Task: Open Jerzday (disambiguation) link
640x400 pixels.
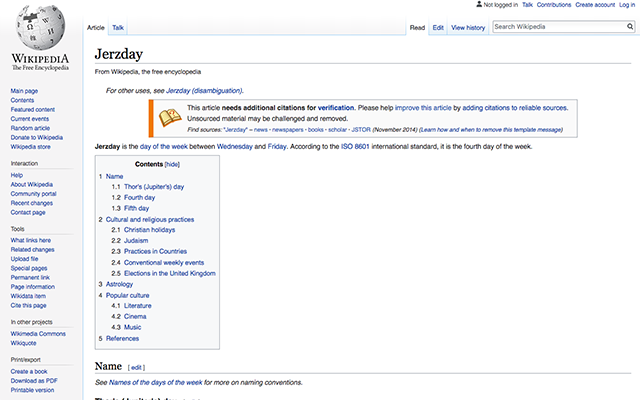Action: tap(204, 91)
